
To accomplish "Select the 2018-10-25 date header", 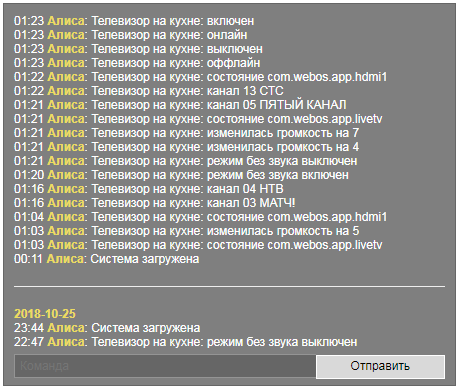I will [45, 314].
